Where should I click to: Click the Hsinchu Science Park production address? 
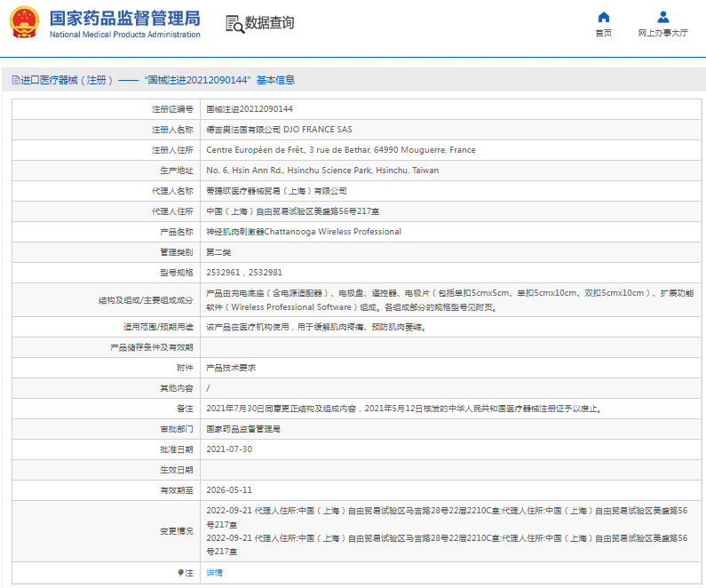[x=322, y=171]
